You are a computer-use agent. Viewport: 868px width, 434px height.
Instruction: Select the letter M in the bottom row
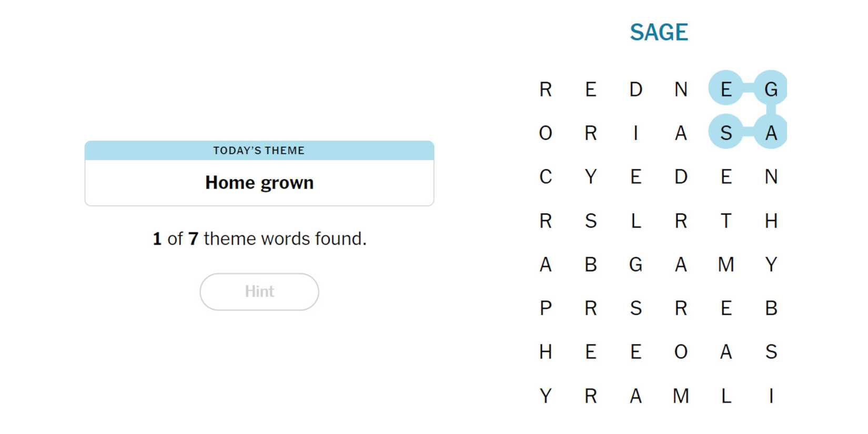(681, 396)
